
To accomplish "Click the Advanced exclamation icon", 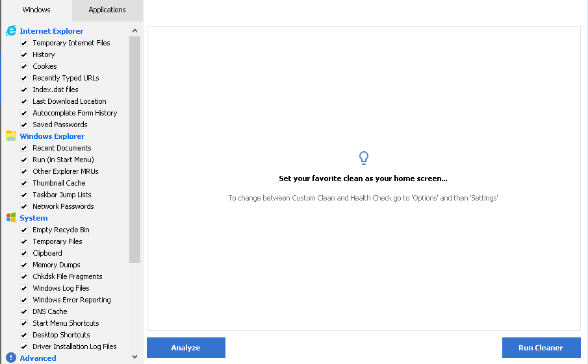I will click(x=11, y=358).
